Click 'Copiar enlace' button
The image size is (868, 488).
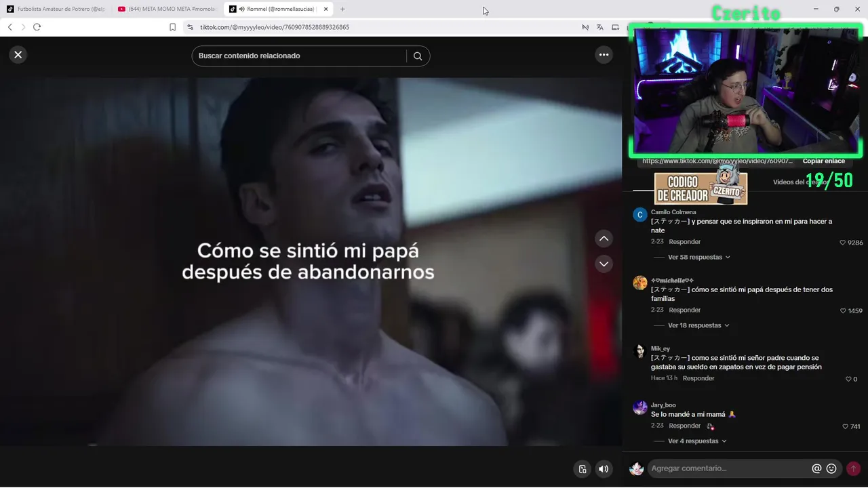click(x=823, y=161)
